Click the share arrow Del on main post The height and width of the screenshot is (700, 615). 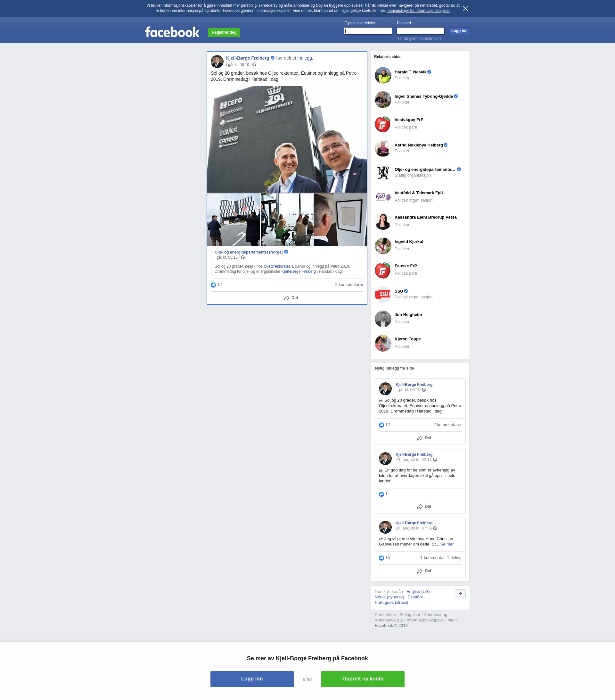[x=291, y=298]
